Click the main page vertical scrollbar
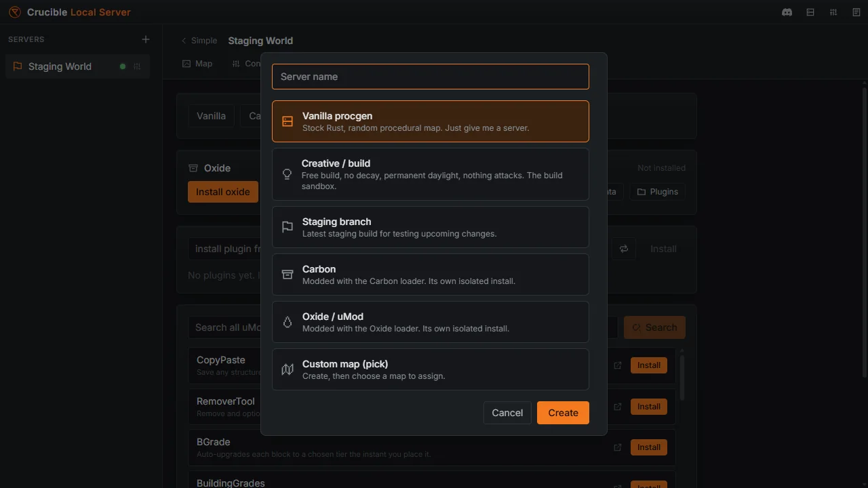This screenshot has height=488, width=868. point(864,232)
